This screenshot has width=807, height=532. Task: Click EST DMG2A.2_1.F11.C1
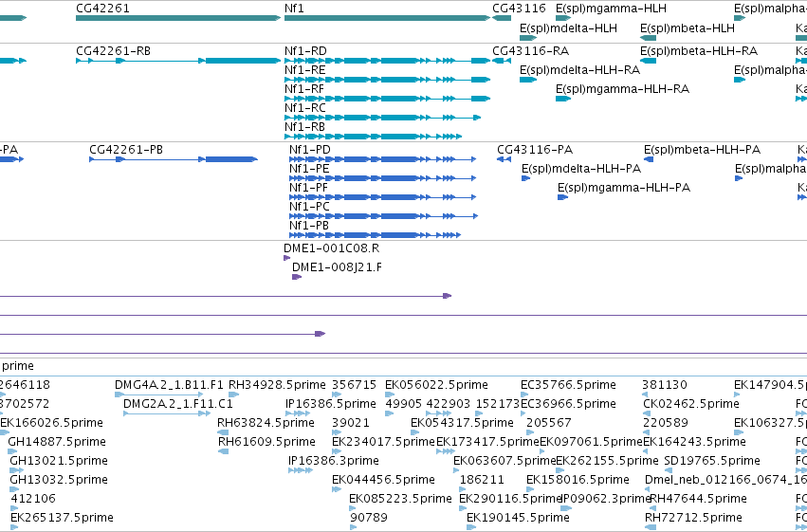(x=167, y=413)
